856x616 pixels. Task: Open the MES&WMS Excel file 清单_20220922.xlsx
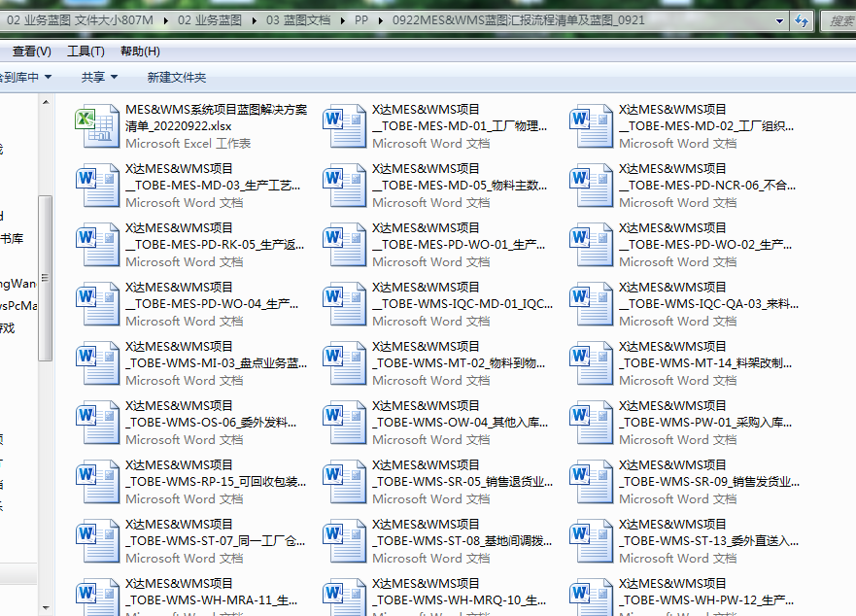(x=97, y=126)
